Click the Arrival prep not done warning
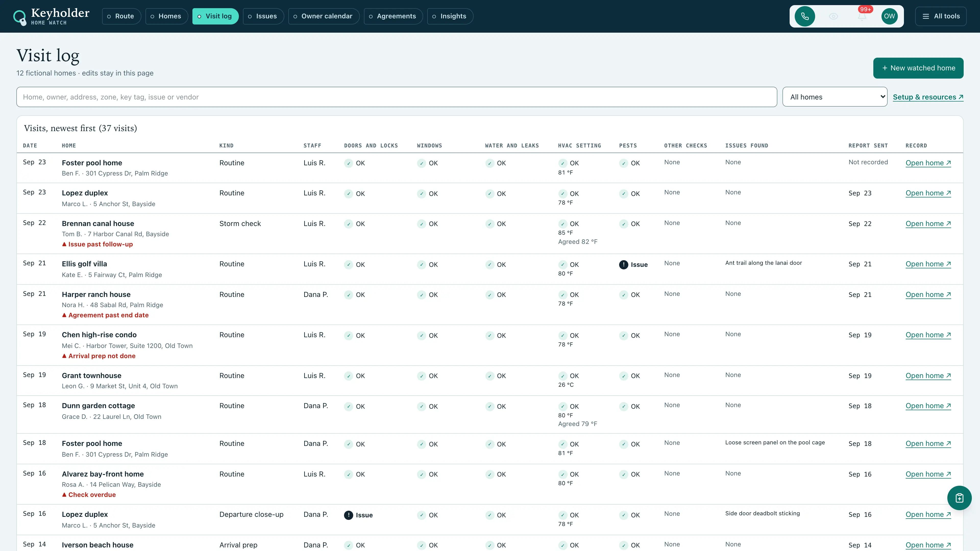This screenshot has width=980, height=551. 99,356
